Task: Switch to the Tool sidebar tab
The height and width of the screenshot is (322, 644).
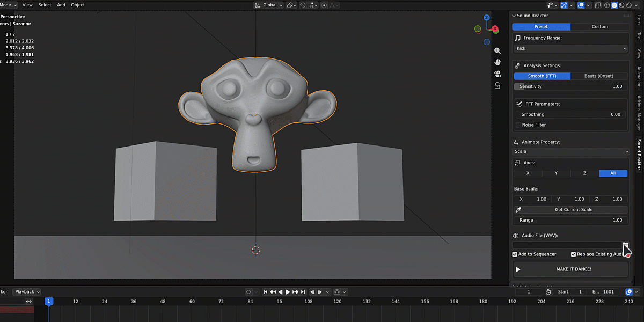Action: click(x=639, y=36)
